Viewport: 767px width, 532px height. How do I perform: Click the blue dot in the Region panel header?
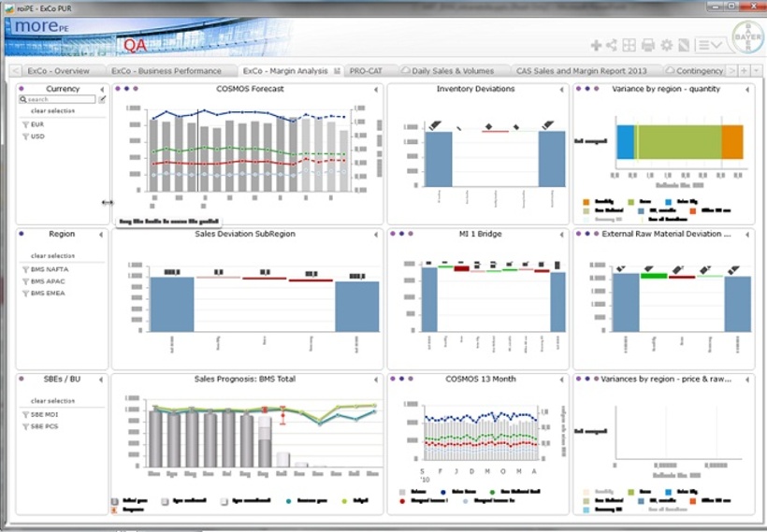pos(21,234)
